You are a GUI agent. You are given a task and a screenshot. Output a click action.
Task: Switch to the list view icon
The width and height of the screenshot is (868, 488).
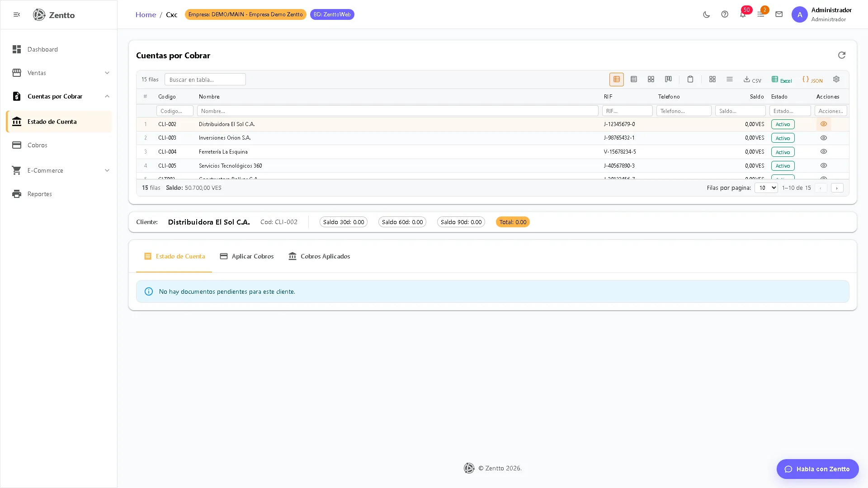coord(634,80)
